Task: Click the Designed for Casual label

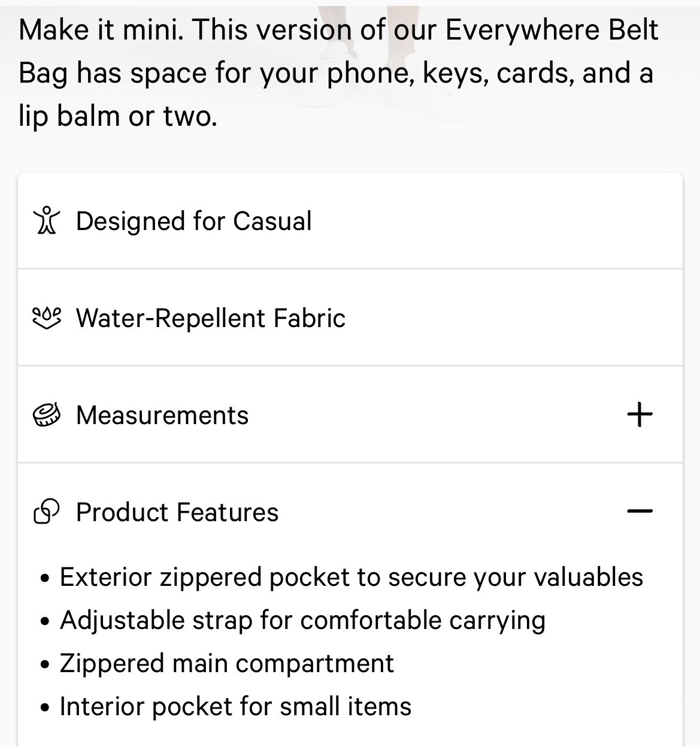Action: (194, 221)
